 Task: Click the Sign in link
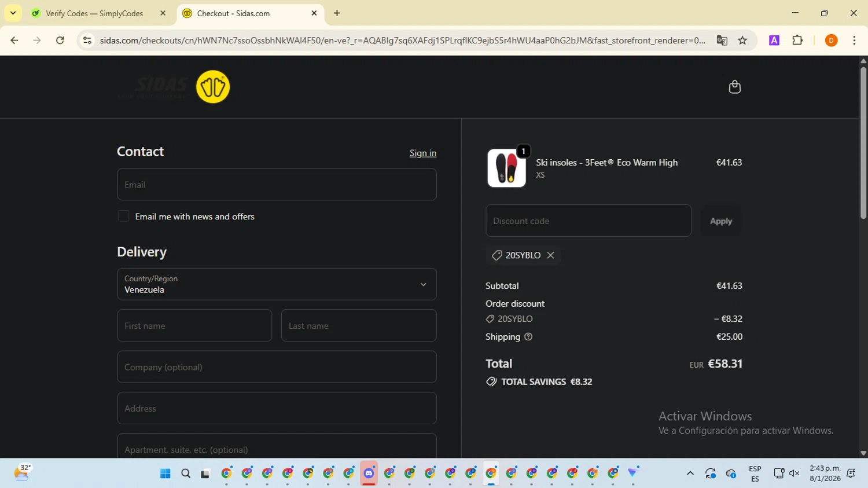pos(423,153)
